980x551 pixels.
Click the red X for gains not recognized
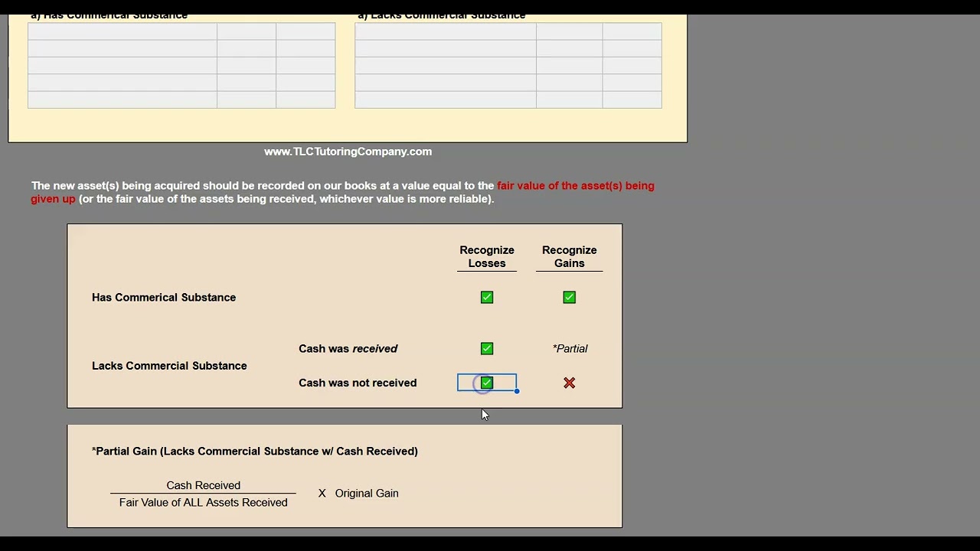click(569, 383)
